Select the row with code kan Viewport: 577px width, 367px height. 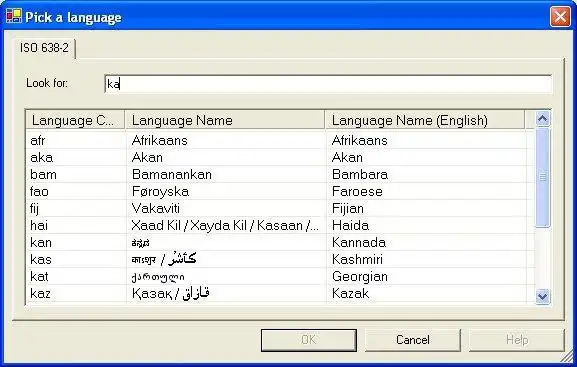(280, 243)
